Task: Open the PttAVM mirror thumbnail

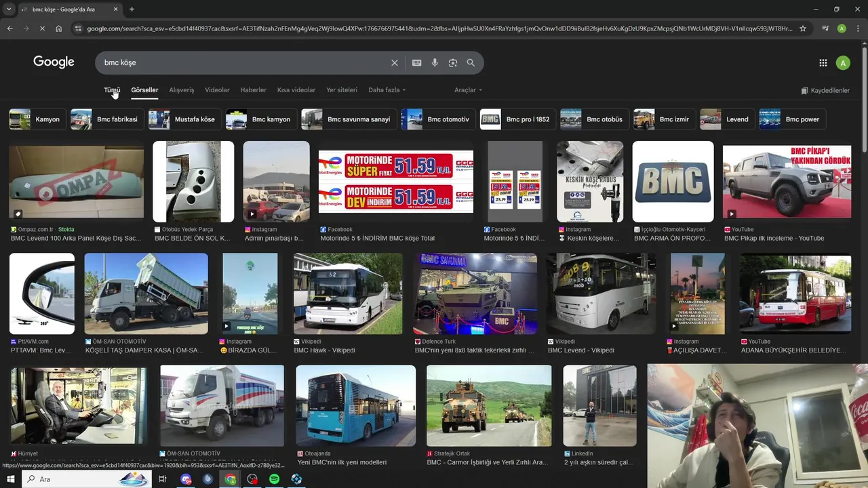Action: click(x=42, y=293)
